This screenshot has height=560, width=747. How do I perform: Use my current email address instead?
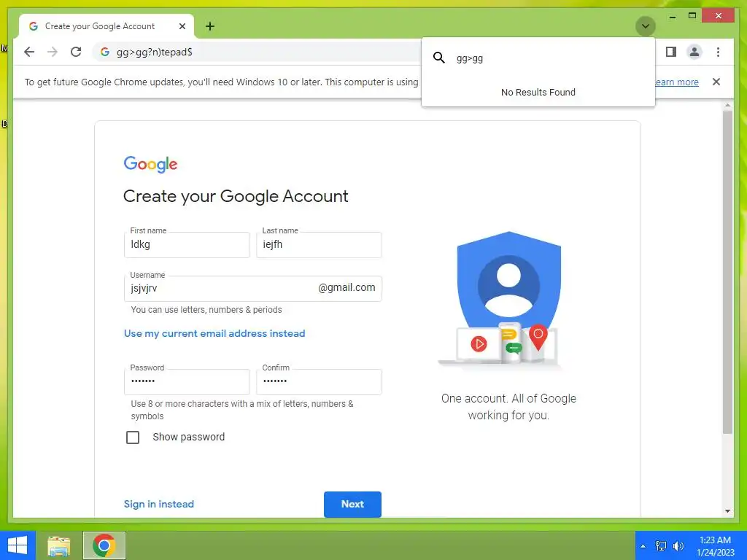[214, 333]
